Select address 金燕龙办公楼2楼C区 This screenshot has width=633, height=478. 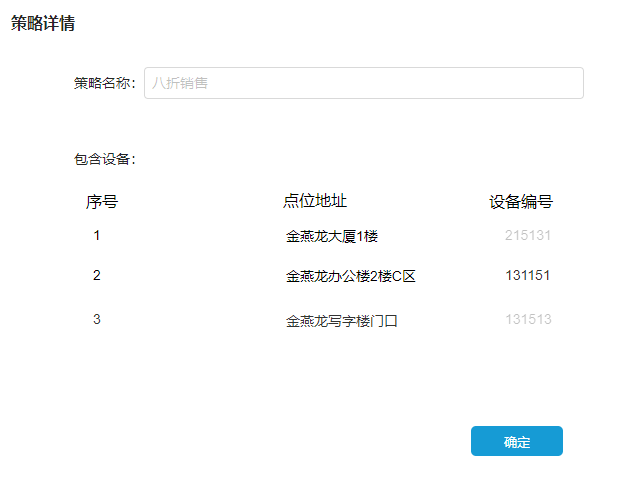click(351, 276)
